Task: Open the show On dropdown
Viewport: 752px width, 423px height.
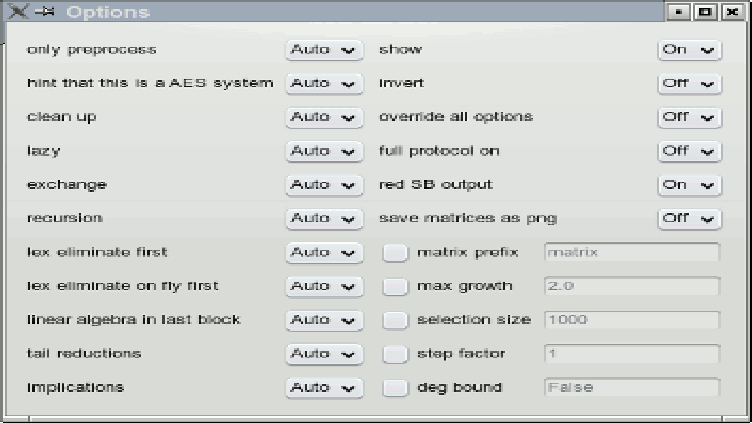Action: point(690,50)
